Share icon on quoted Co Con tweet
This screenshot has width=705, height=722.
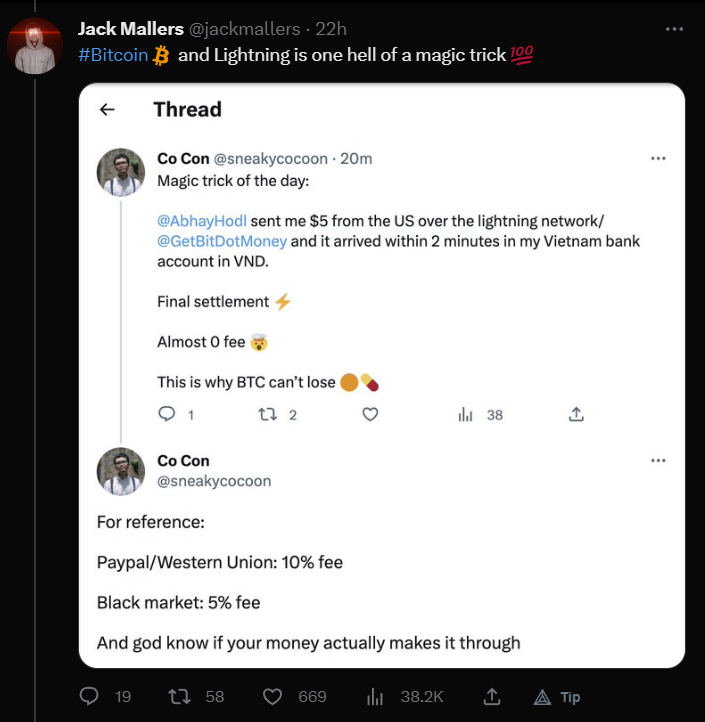coord(576,414)
